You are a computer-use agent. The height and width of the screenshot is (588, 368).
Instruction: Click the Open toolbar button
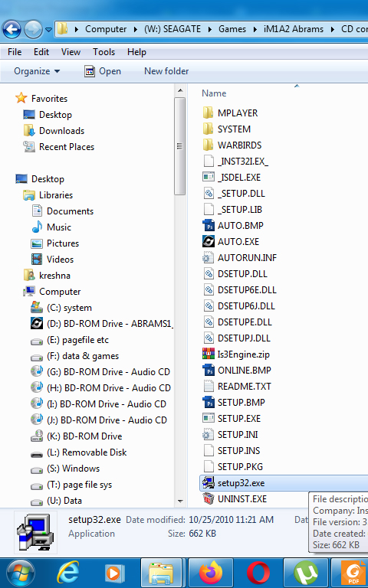pyautogui.click(x=103, y=71)
